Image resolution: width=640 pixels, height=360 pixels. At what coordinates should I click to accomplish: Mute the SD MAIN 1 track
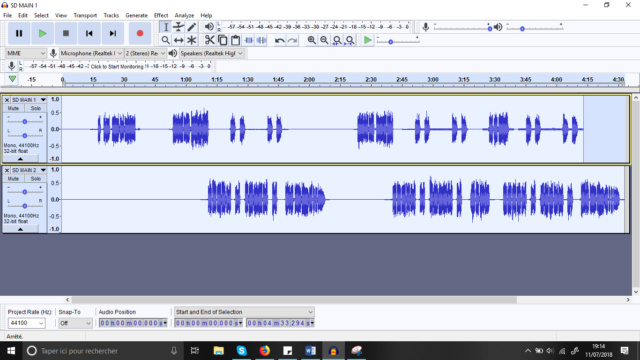pyautogui.click(x=13, y=108)
